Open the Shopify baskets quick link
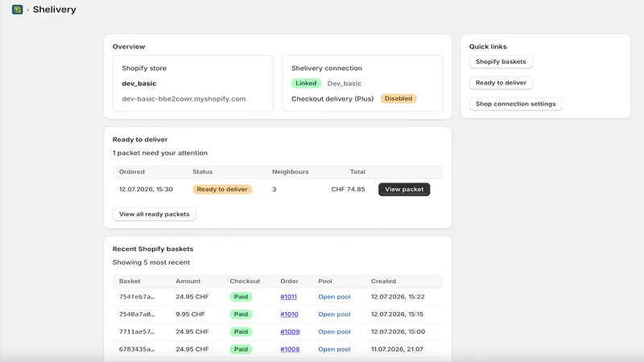The height and width of the screenshot is (362, 644). (x=501, y=62)
